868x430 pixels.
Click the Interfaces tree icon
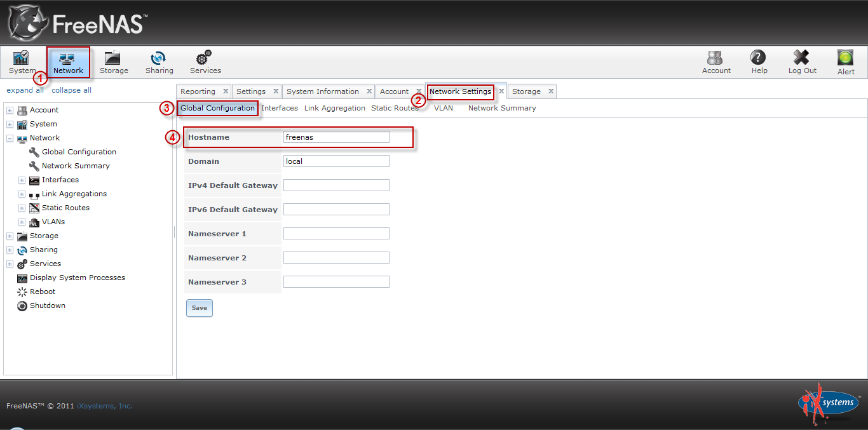pos(34,180)
